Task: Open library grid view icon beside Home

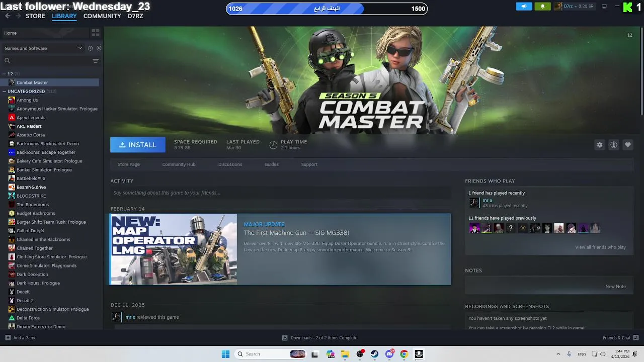Action: (95, 33)
